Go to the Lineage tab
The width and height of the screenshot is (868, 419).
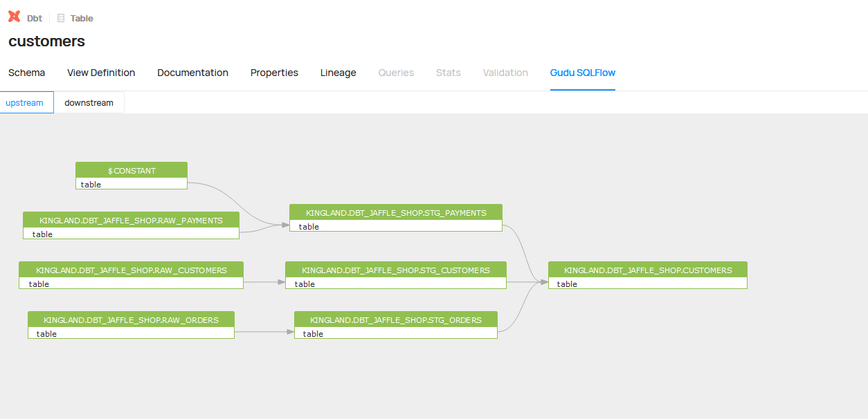[x=338, y=72]
